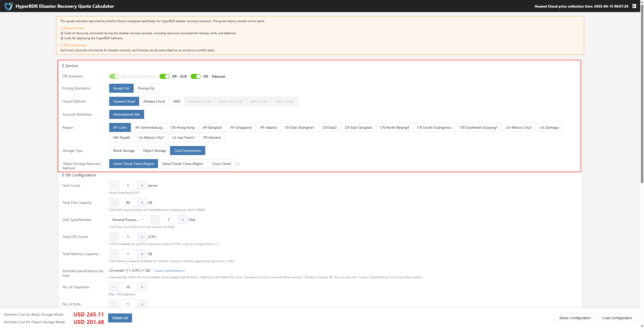Viewport: 644px width, 328px height.
Task: Decrease Total CPU Count with minus
Action: point(114,237)
